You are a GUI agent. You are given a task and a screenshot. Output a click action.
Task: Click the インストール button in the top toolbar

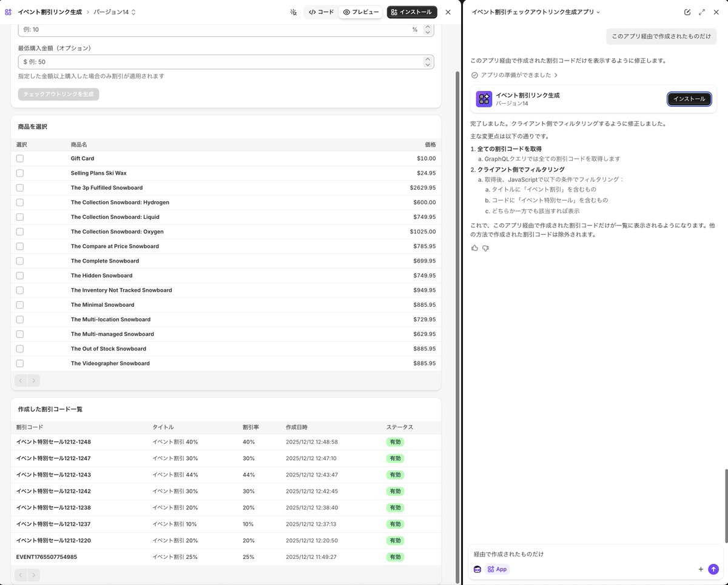tap(412, 12)
